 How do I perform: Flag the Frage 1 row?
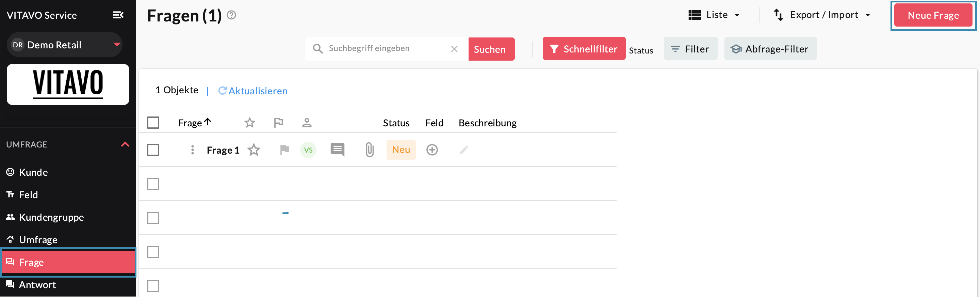284,150
